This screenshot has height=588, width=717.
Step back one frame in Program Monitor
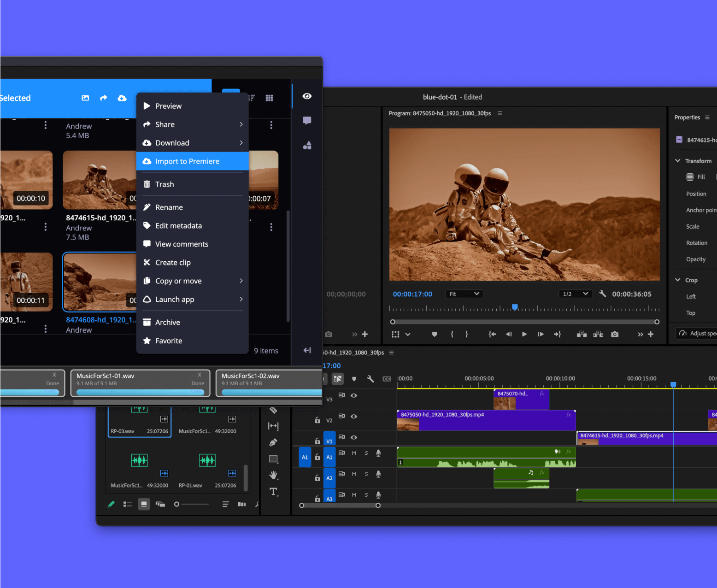(509, 334)
